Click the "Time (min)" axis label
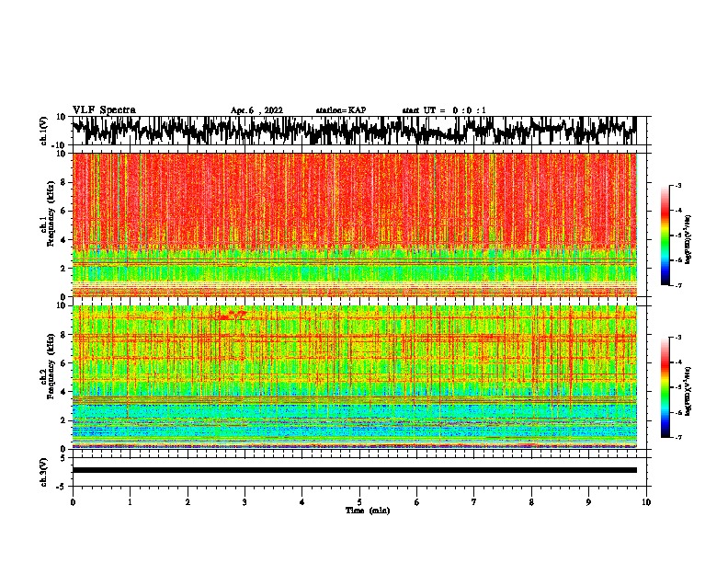 point(368,511)
